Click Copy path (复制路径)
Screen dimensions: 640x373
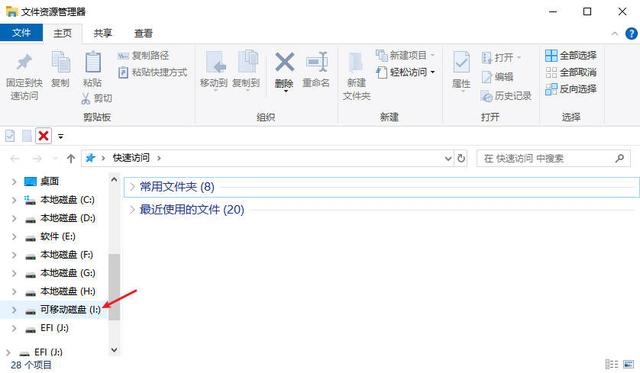pyautogui.click(x=143, y=56)
